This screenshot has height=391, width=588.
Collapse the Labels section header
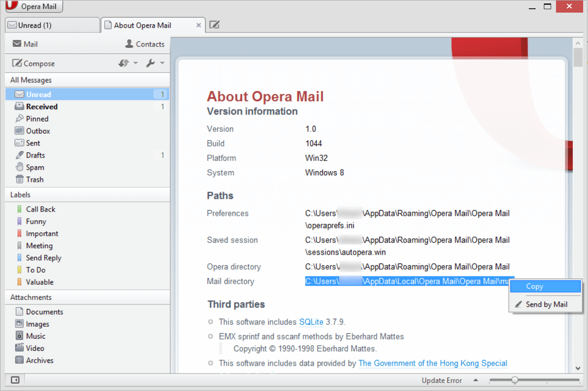[87, 195]
